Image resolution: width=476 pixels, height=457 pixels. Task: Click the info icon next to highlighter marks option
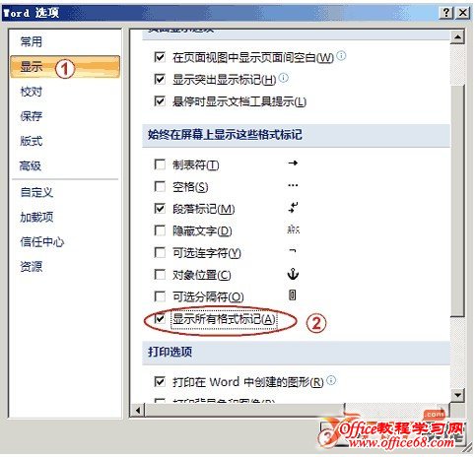tap(284, 78)
